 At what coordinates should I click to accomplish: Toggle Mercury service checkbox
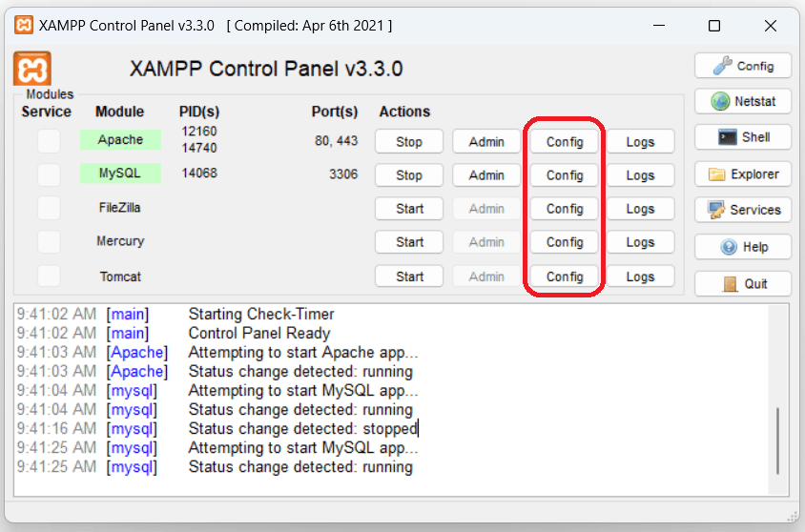49,241
